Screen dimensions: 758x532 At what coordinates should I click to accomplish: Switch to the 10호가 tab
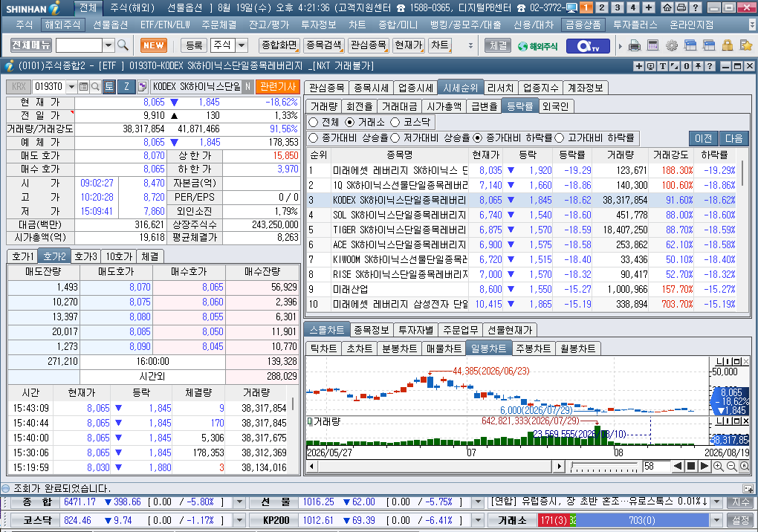point(119,256)
